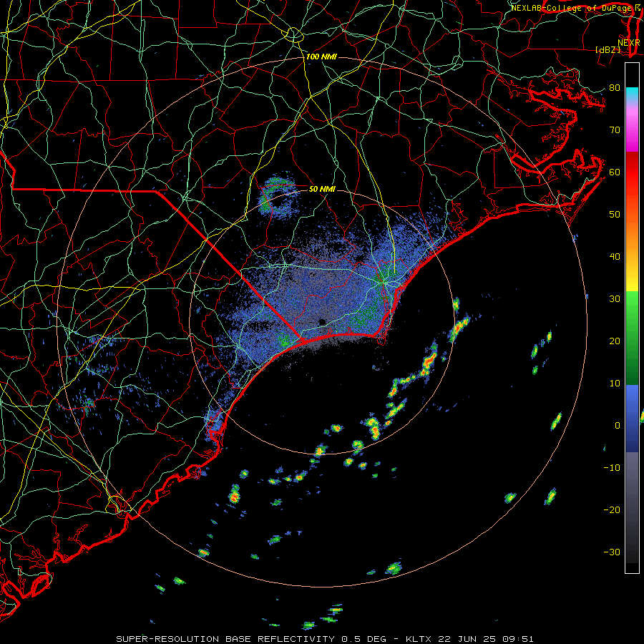Viewport: 644px width, 644px height.
Task: Click the 80 value on the dBZ scale
Action: point(615,87)
